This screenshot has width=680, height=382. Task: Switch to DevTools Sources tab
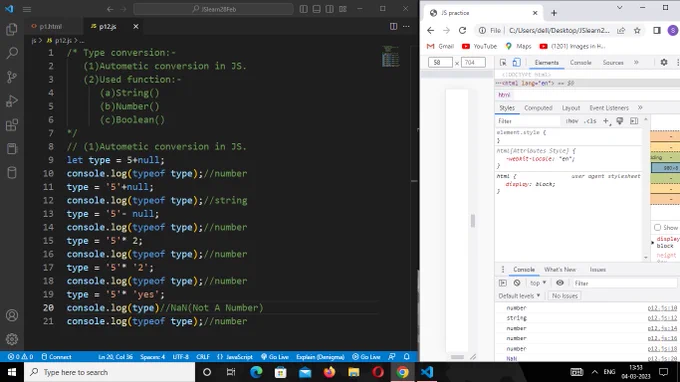pos(613,62)
